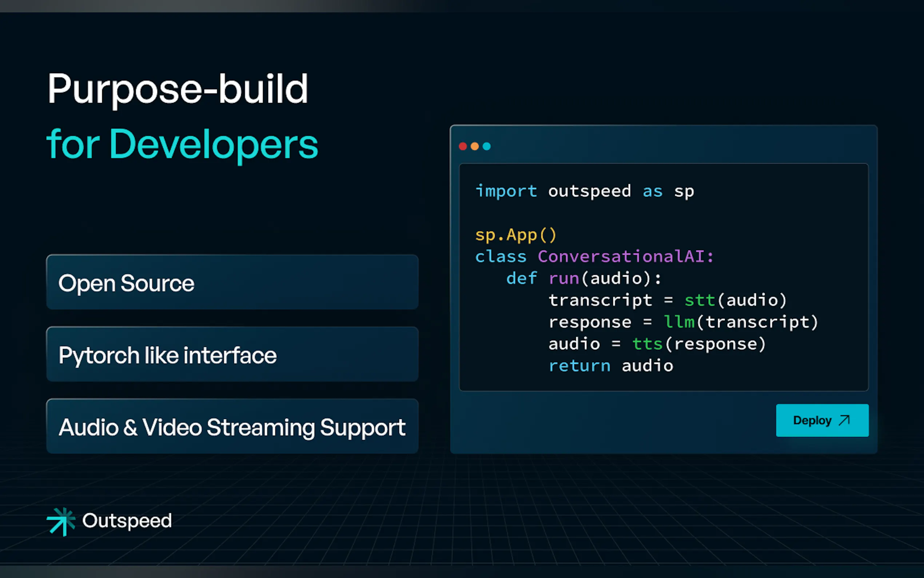The width and height of the screenshot is (924, 578).
Task: Click the red window dot
Action: click(x=463, y=146)
